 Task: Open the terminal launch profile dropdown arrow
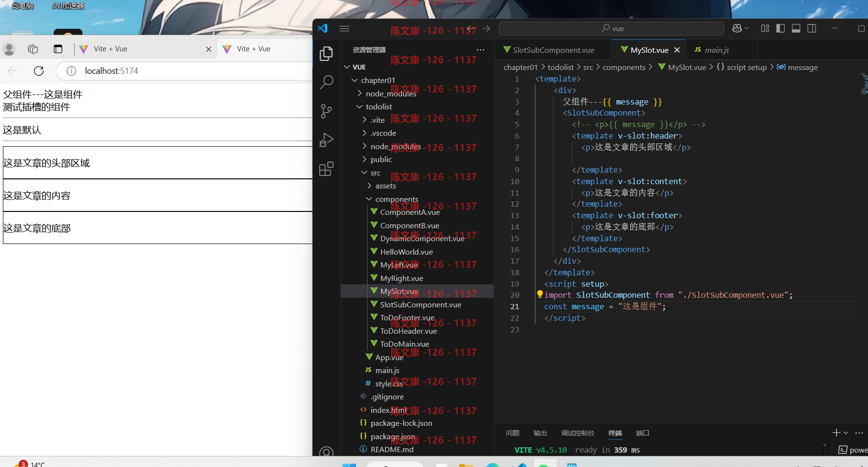(x=846, y=432)
